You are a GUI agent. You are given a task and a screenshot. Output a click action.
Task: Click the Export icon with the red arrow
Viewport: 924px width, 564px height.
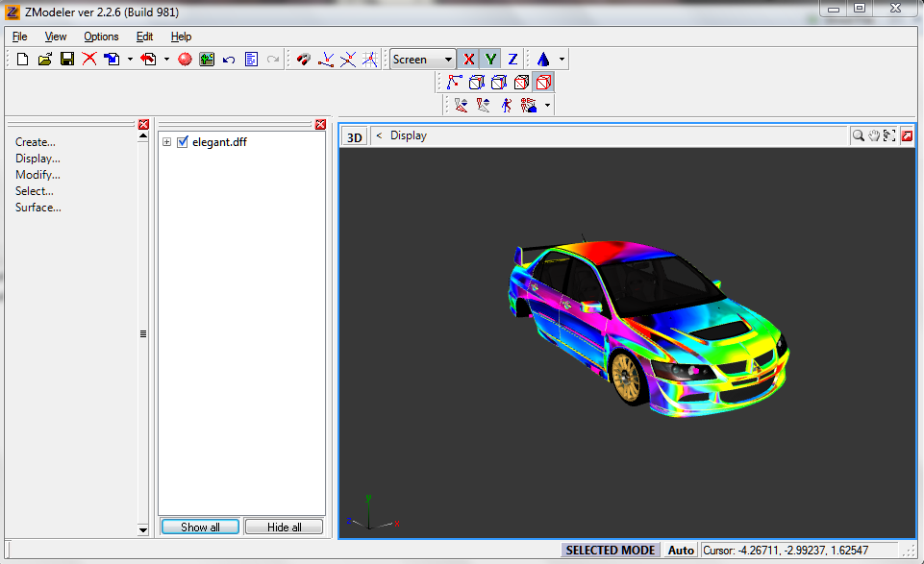[x=148, y=59]
